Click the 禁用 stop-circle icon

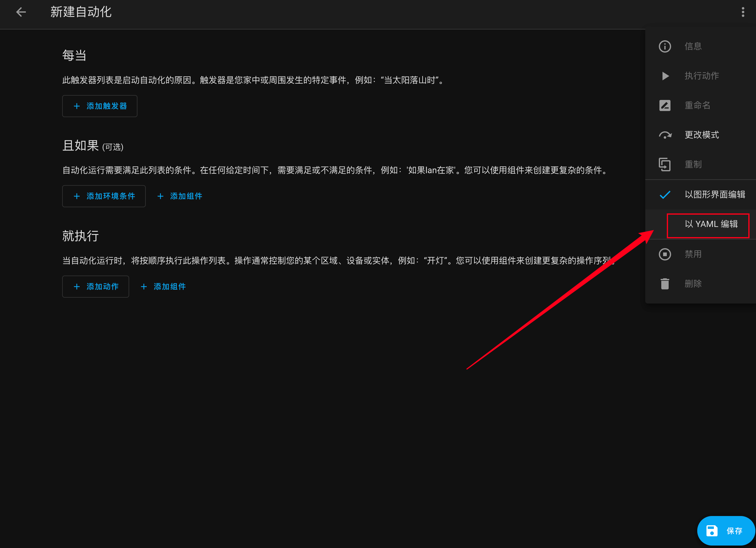coord(665,254)
